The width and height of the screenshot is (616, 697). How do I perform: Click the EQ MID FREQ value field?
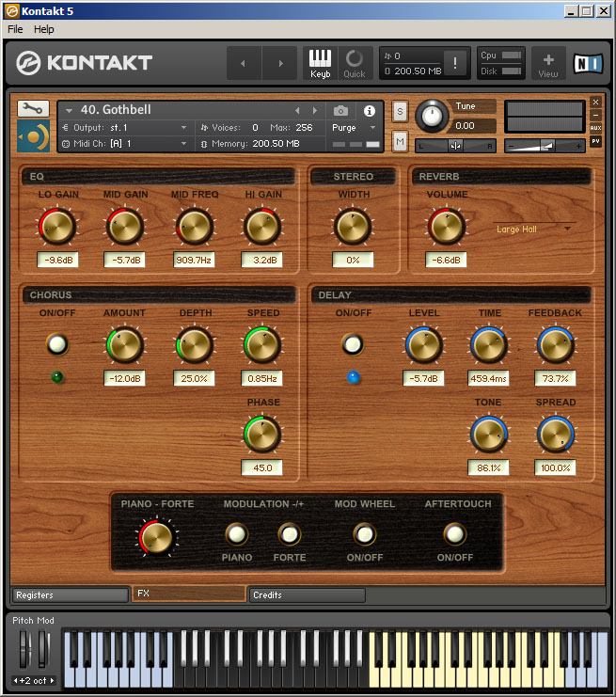click(x=194, y=260)
